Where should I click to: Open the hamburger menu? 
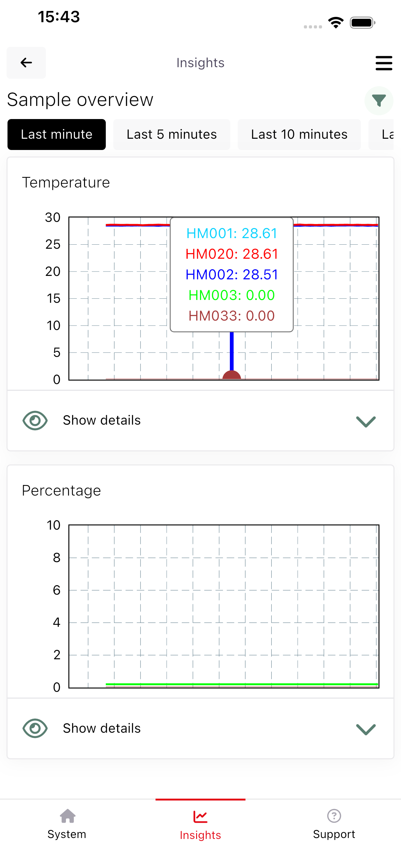[x=384, y=63]
